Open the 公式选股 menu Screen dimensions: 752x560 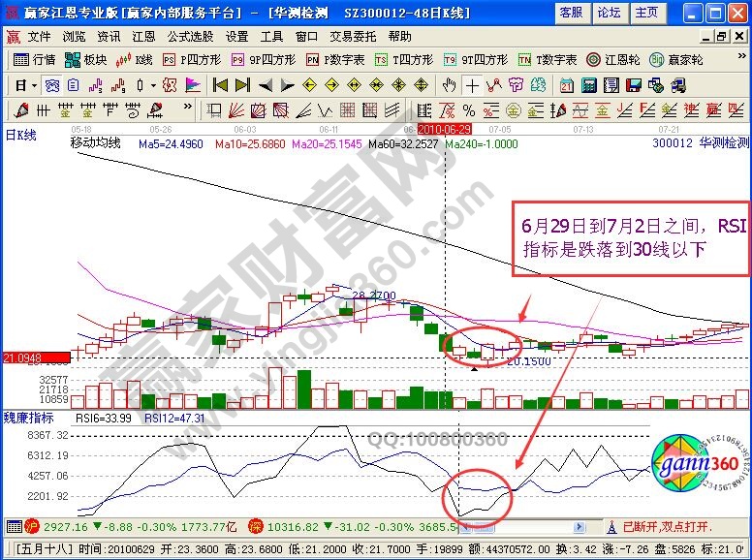(x=190, y=36)
